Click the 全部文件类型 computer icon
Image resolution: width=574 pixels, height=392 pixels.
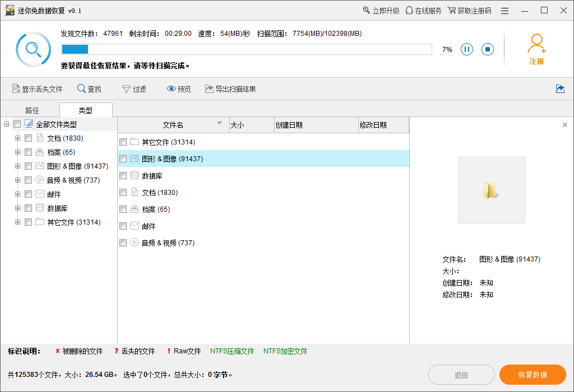[x=29, y=124]
